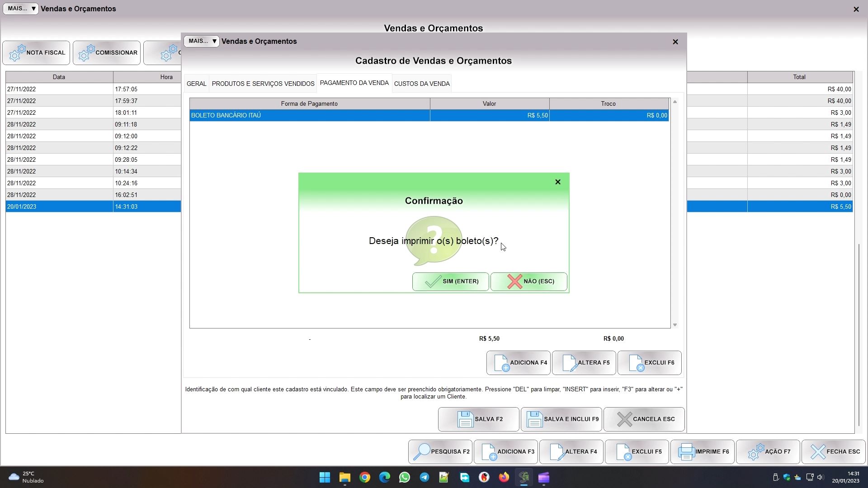Image resolution: width=868 pixels, height=488 pixels.
Task: Click the COMISSIONAR button
Action: (107, 53)
